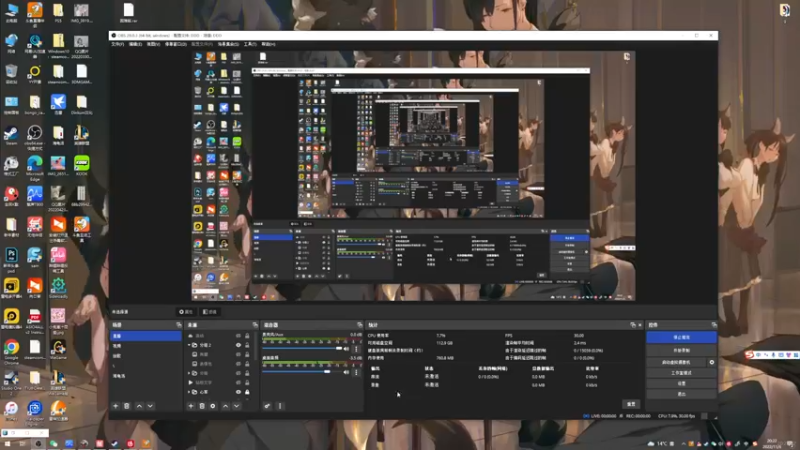Click Reset button in Stats panel
The width and height of the screenshot is (800, 450).
631,404
